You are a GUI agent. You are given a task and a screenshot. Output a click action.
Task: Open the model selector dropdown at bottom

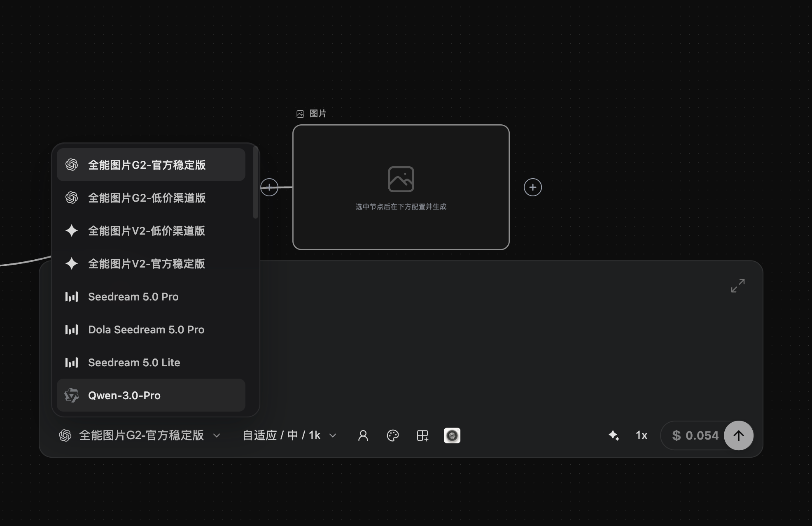point(140,435)
